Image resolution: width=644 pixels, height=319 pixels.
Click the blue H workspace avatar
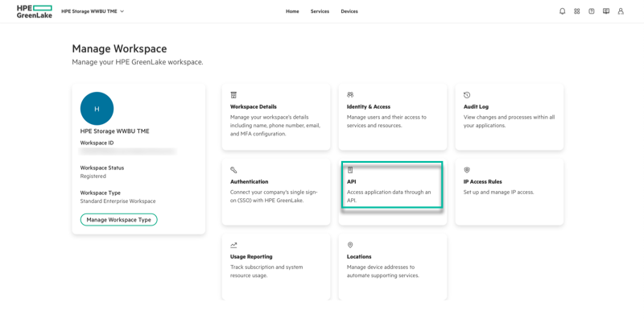click(x=97, y=109)
